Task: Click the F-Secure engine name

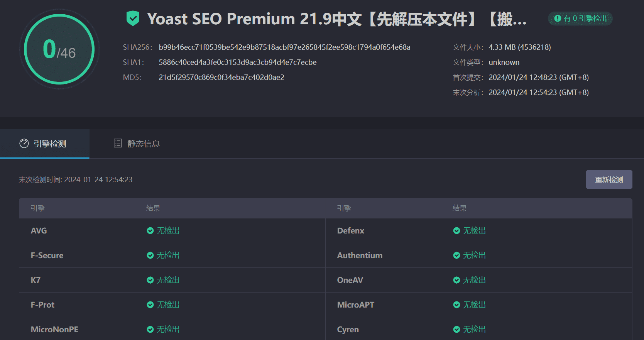Action: (47, 255)
